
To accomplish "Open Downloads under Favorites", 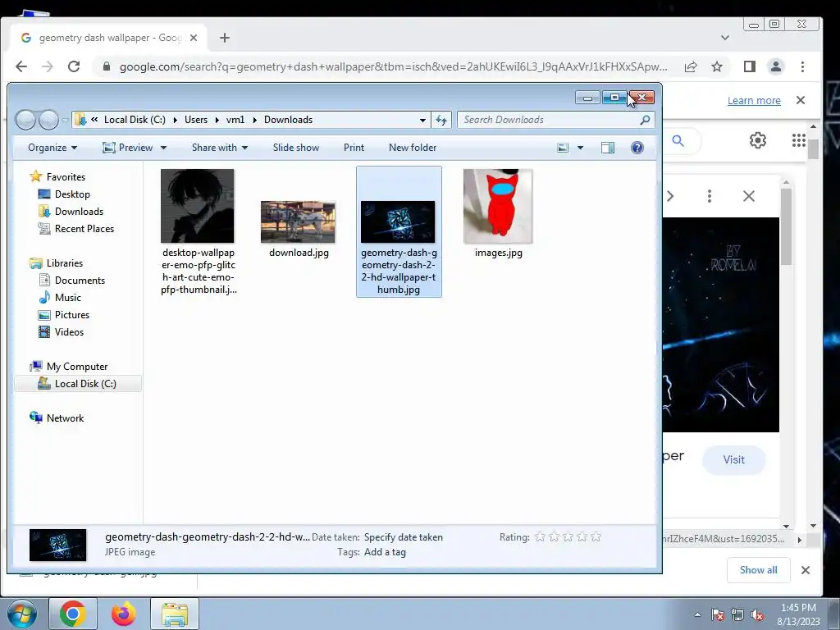I will tap(79, 211).
